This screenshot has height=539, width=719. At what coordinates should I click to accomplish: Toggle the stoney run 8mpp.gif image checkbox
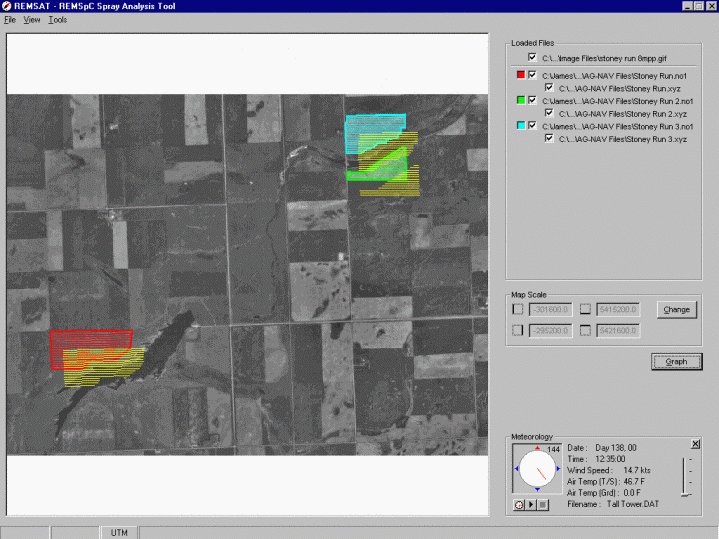533,58
